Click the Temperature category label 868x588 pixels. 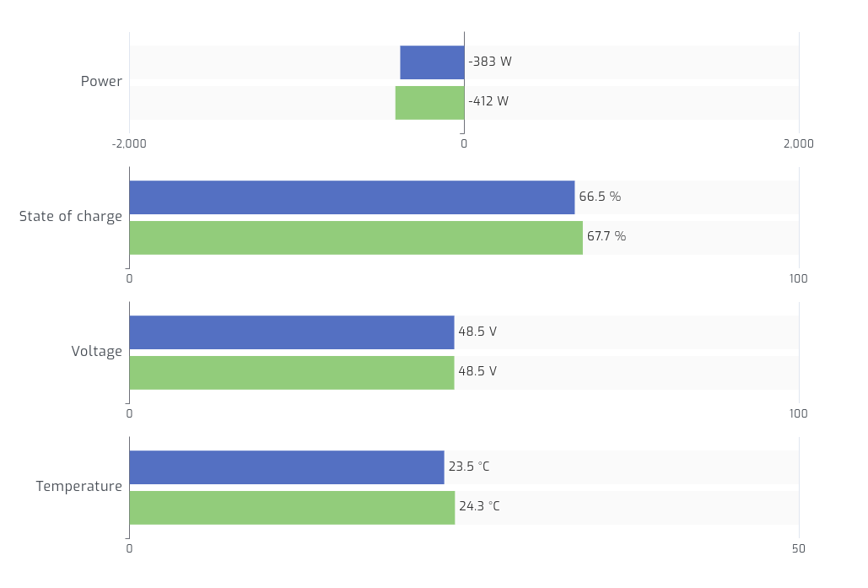pyautogui.click(x=79, y=487)
